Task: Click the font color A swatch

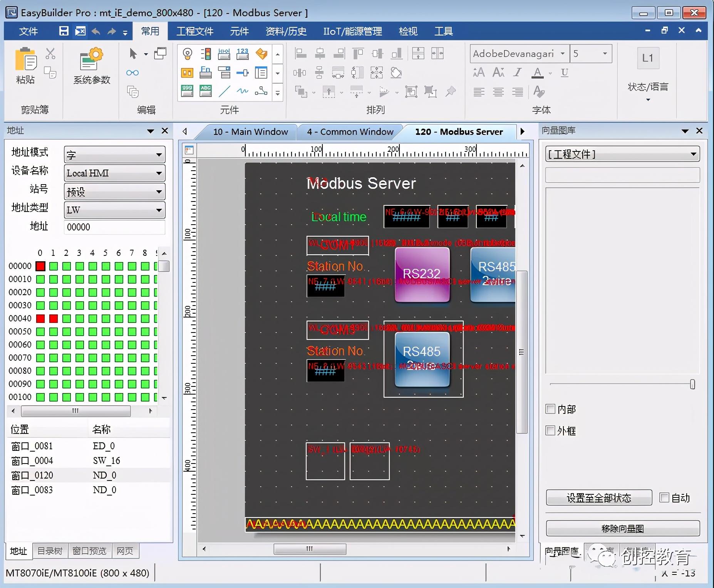Action: click(x=538, y=72)
